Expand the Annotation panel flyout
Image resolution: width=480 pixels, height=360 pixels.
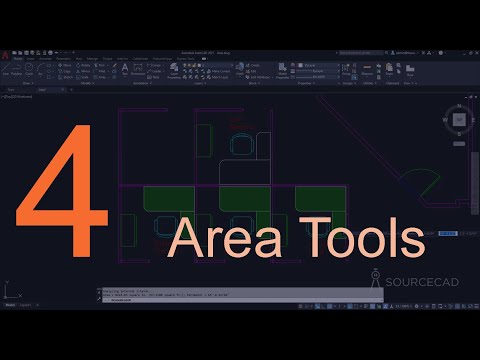142,83
